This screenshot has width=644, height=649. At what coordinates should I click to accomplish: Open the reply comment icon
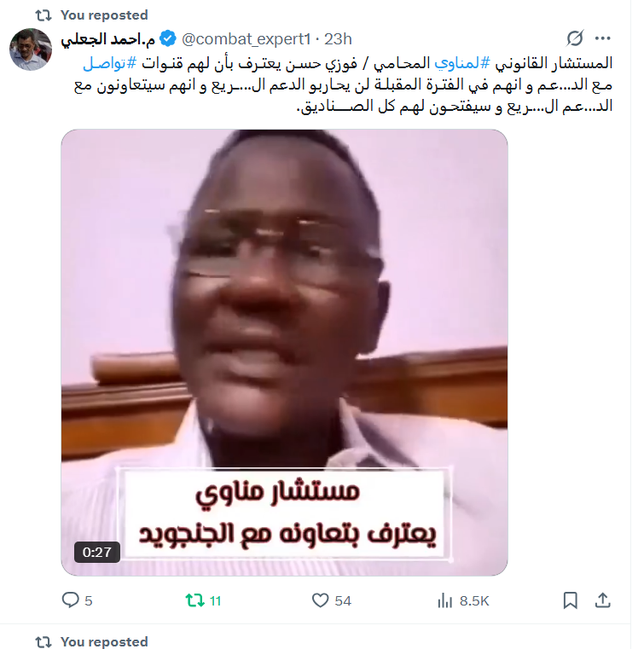pyautogui.click(x=70, y=600)
